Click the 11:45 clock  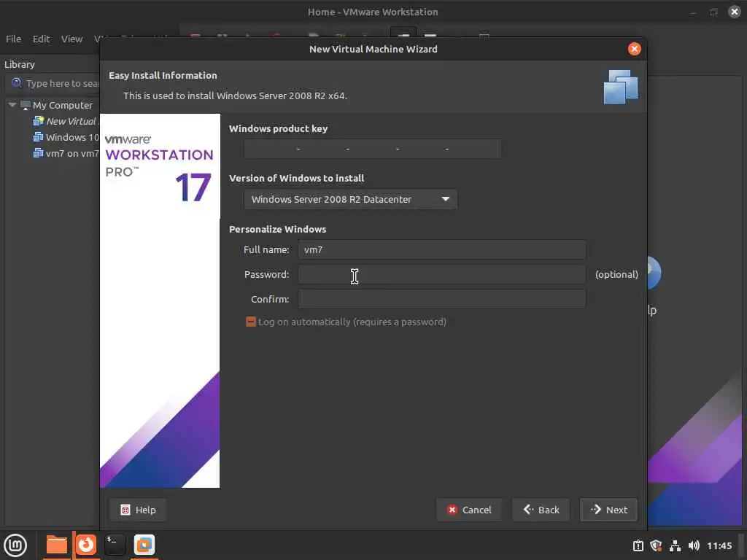click(719, 545)
